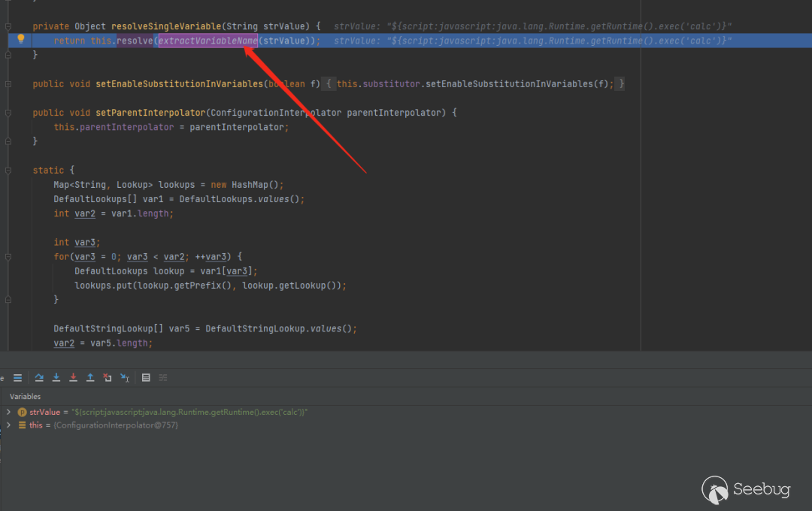Click the Step Over debugger icon

(39, 378)
